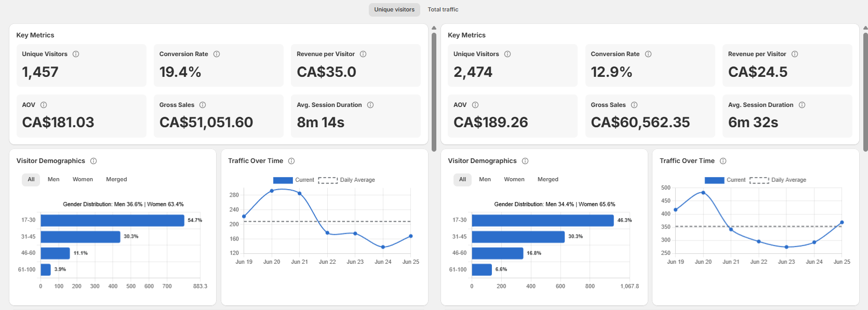The width and height of the screenshot is (868, 310).
Task: Select Men filter in left Visitor Demographics
Action: [54, 180]
